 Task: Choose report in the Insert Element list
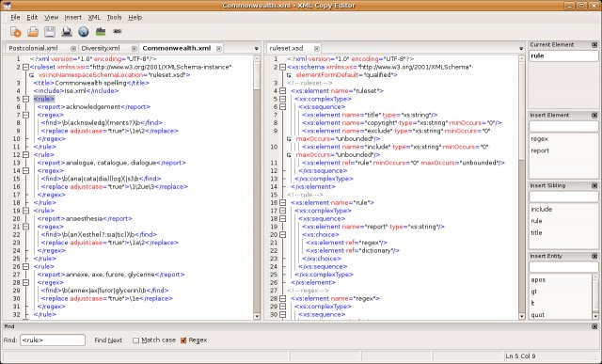540,150
